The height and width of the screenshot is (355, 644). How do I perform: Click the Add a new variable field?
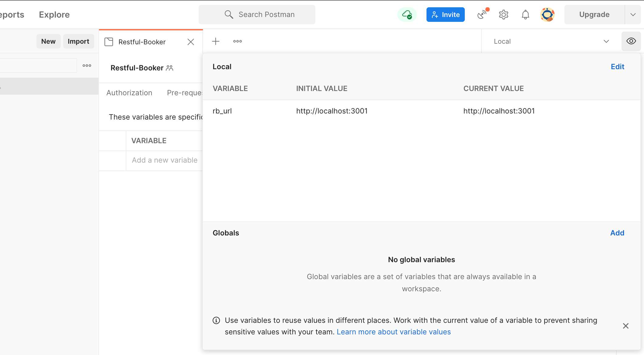(165, 160)
